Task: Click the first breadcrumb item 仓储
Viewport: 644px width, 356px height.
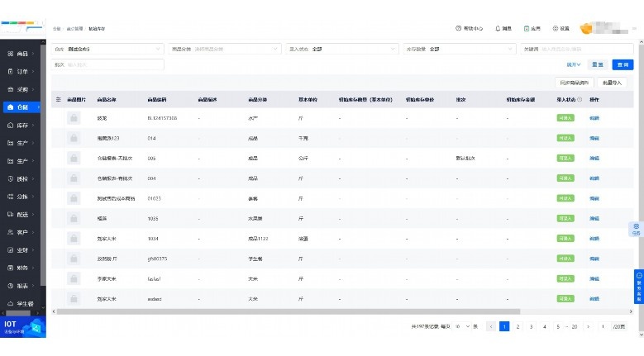Action: click(x=57, y=29)
